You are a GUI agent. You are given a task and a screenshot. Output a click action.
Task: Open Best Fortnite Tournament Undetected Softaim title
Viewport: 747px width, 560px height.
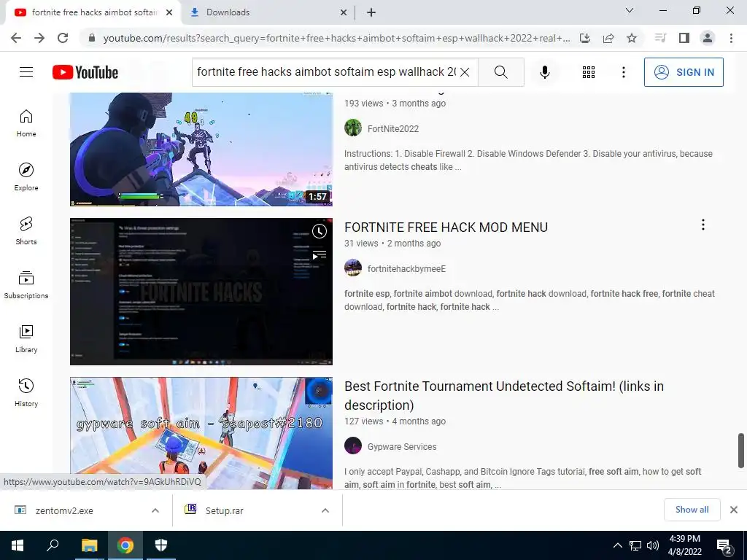(504, 395)
